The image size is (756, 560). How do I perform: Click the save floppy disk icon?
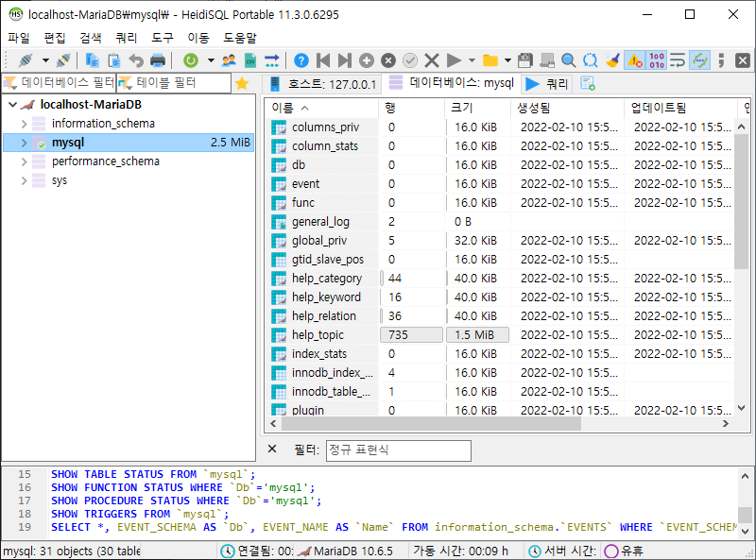click(525, 60)
